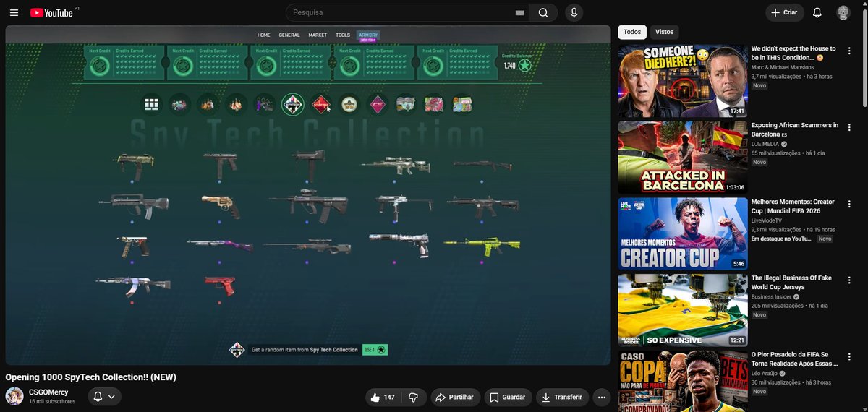Click the Guardar save button

(x=507, y=397)
